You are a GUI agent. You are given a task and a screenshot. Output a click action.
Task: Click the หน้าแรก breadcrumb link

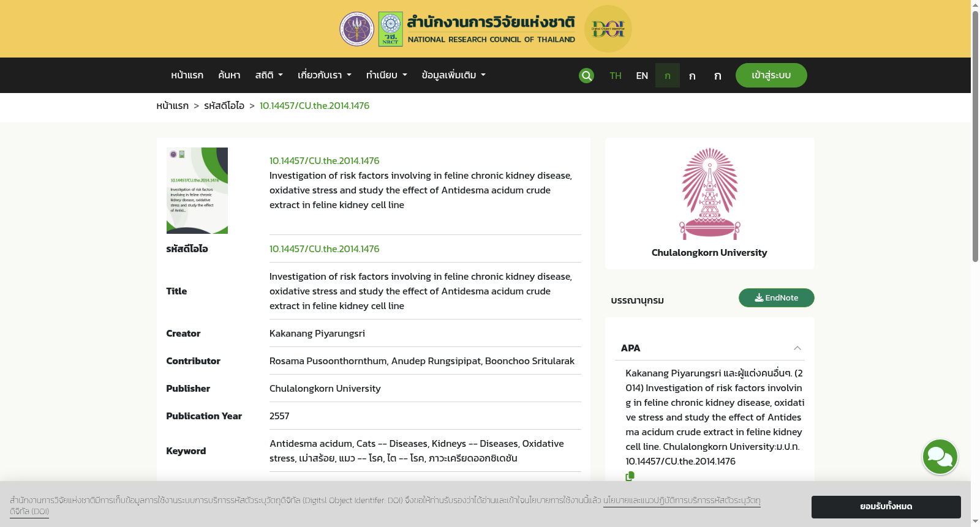172,106
